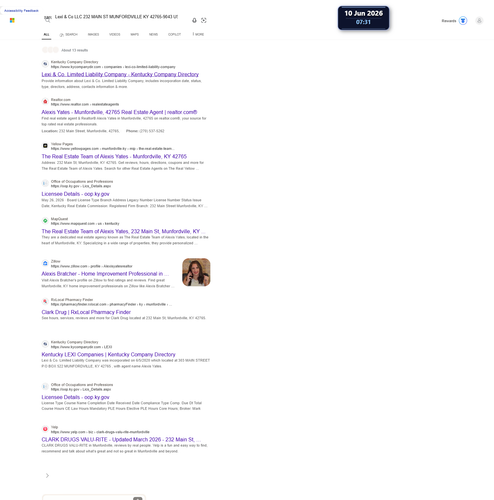The width and height of the screenshot is (494, 500).
Task: Switch to the News tab
Action: click(153, 34)
